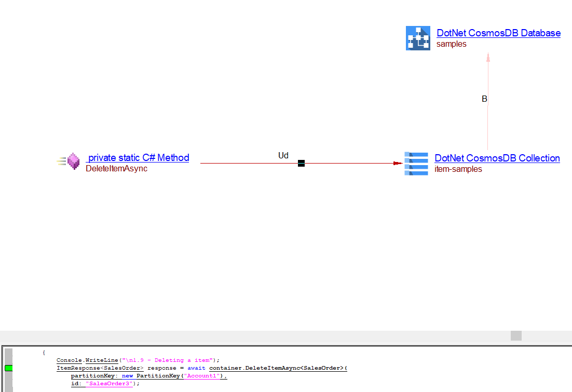Click the pink arrowhead pointing to Database
This screenshot has height=392, width=572.
[x=488, y=57]
